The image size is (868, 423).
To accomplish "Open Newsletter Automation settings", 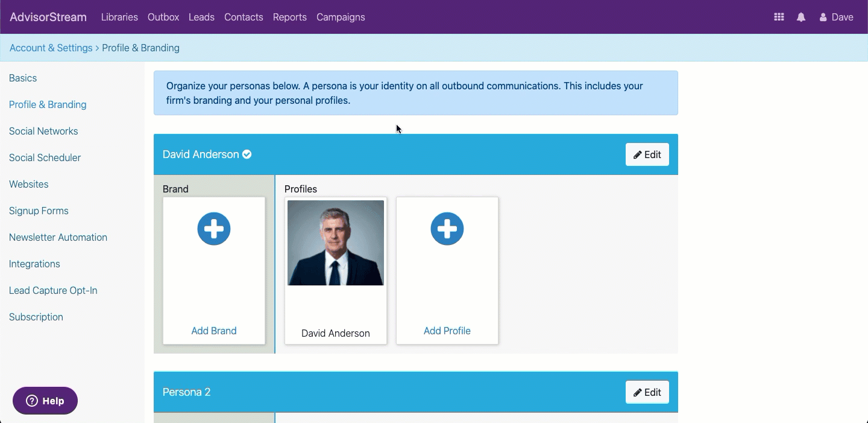I will [58, 237].
